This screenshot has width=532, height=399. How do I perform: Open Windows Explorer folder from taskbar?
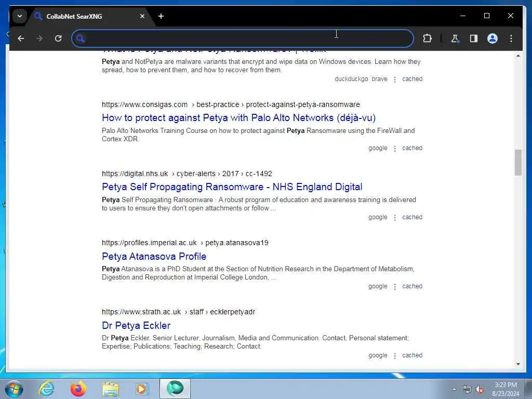(111, 389)
